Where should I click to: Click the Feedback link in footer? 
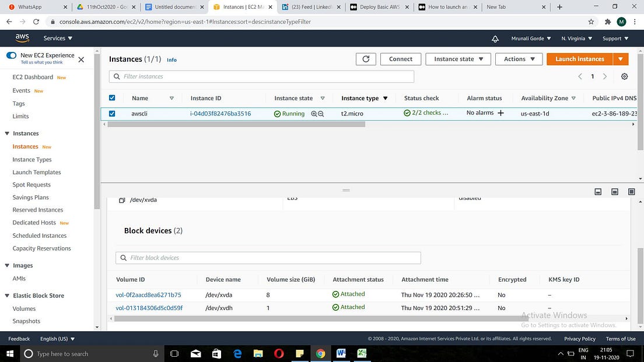tap(19, 339)
